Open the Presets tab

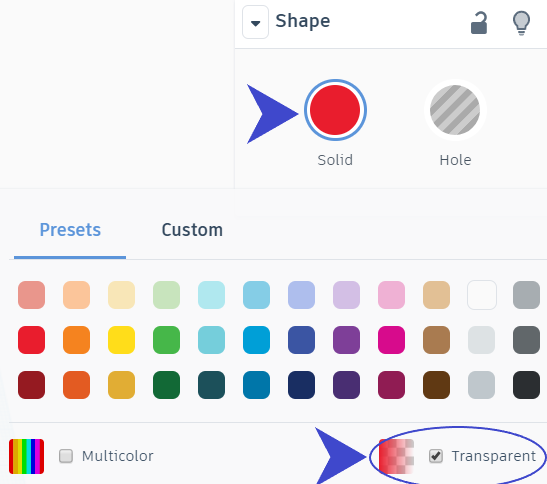70,230
